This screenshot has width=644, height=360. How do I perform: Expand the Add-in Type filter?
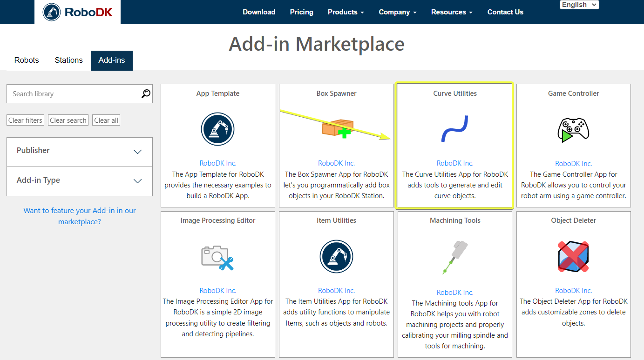(x=80, y=180)
